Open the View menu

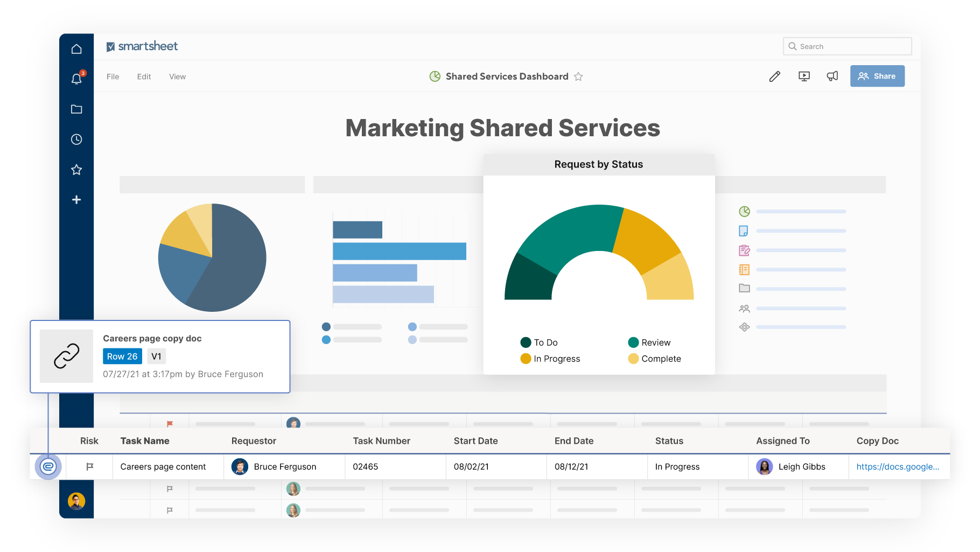(x=177, y=76)
